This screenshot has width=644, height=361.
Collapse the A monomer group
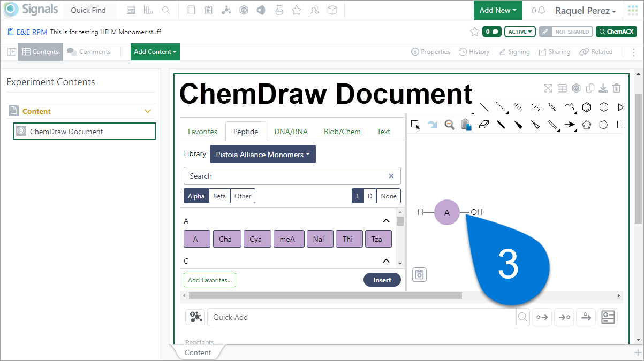pos(386,221)
